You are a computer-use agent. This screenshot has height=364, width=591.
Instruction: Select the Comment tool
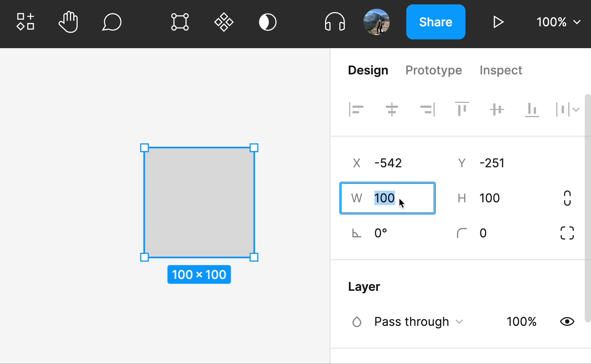[111, 22]
